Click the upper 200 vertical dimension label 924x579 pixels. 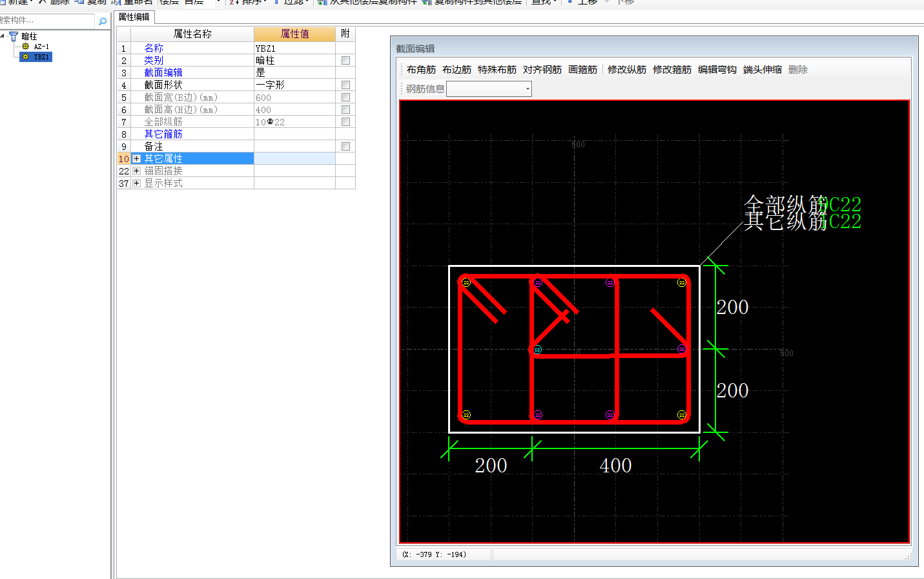pos(733,307)
